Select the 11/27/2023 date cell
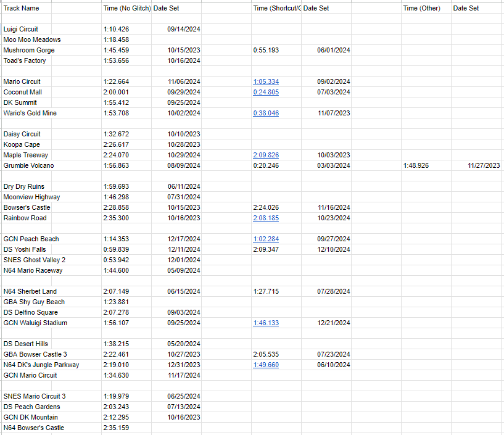504x435 pixels. click(476, 165)
